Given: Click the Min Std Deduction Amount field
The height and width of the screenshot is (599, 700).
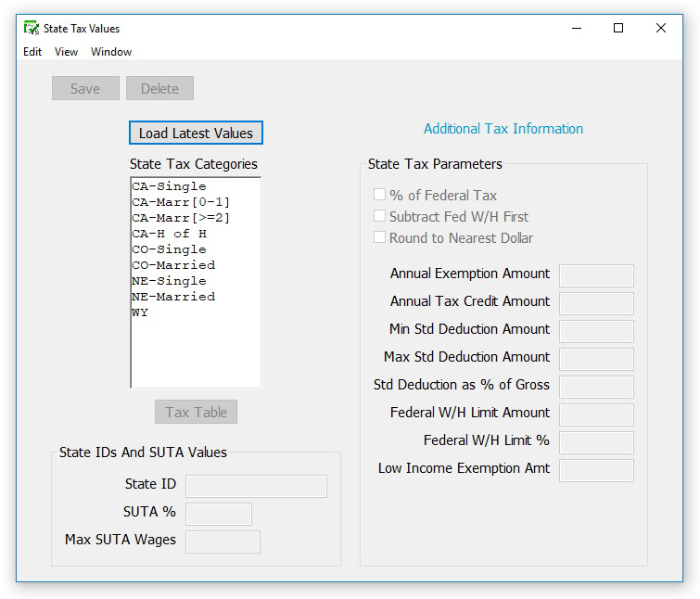Looking at the screenshot, I should [x=596, y=331].
